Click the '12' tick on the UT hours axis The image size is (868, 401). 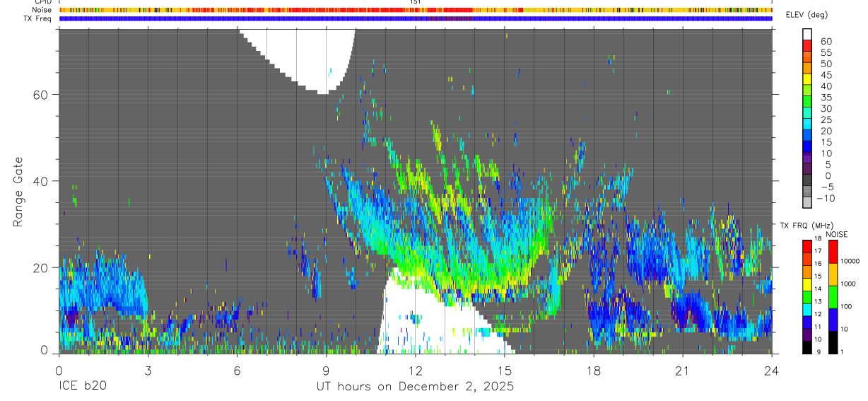(415, 371)
